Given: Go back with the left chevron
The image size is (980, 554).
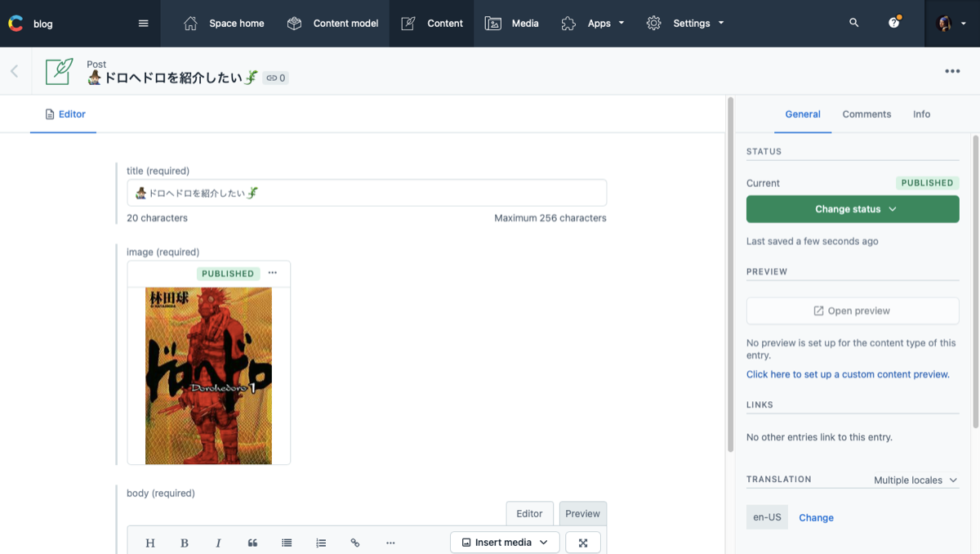Looking at the screenshot, I should pos(14,71).
